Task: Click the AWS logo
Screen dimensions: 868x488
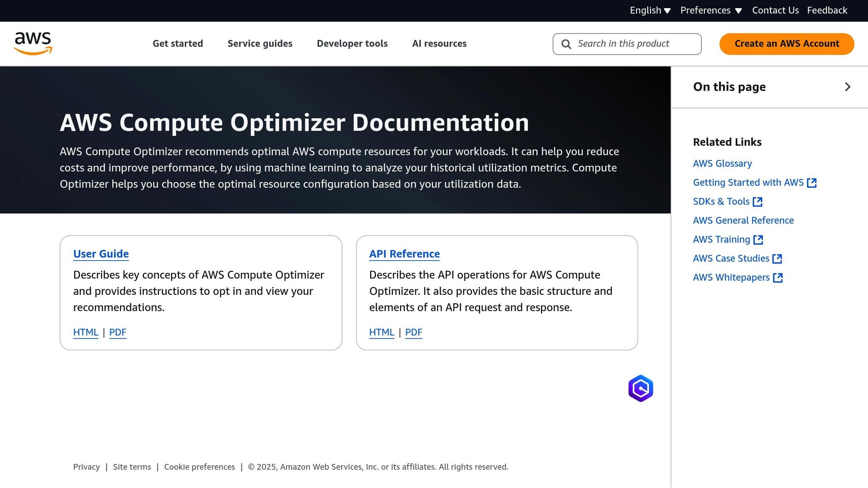Action: pos(33,43)
